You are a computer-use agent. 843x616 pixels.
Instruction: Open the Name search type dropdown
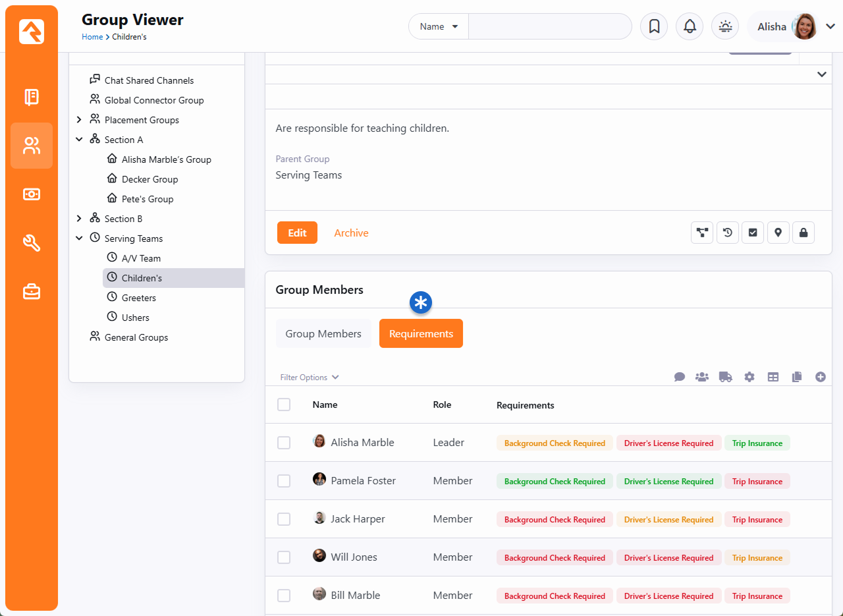coord(439,26)
